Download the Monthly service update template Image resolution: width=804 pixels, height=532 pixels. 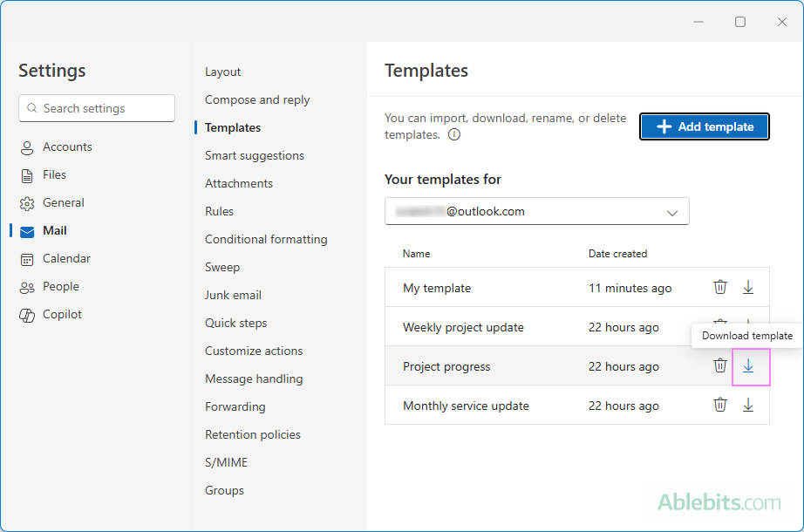(x=748, y=405)
